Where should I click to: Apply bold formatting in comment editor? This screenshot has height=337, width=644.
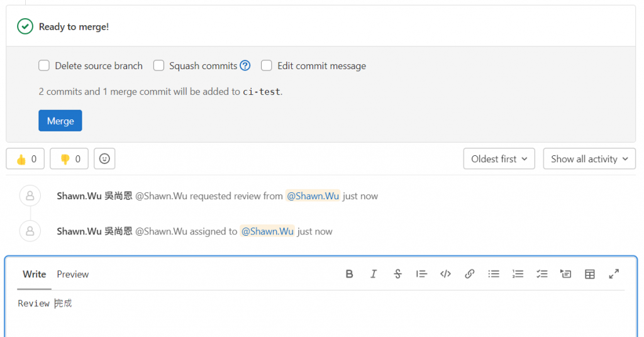click(349, 274)
